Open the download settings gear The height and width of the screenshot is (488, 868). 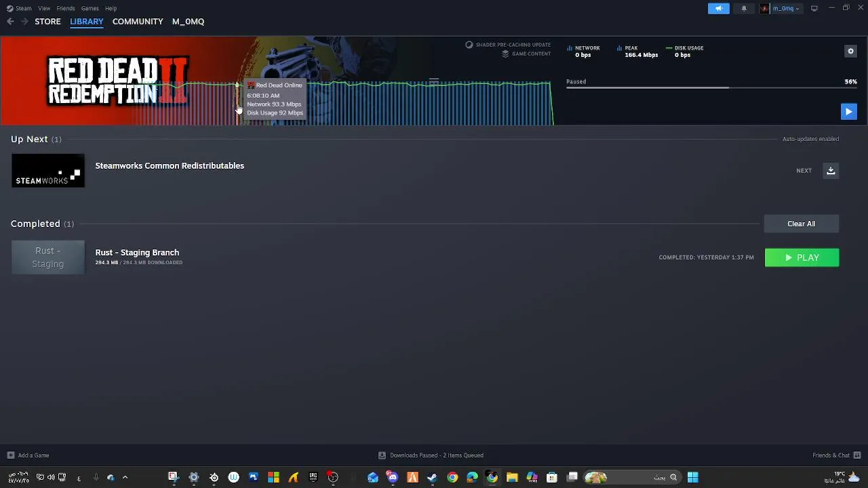850,51
